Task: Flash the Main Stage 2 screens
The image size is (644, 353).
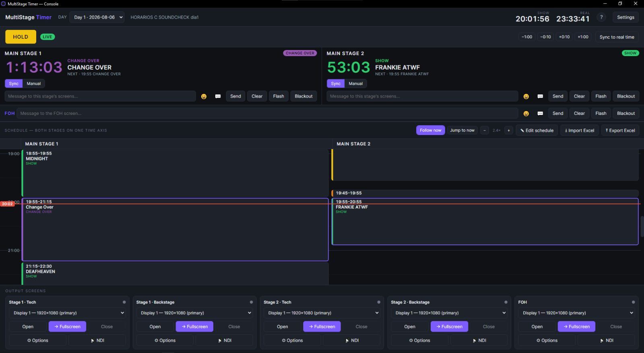Action: [x=601, y=96]
